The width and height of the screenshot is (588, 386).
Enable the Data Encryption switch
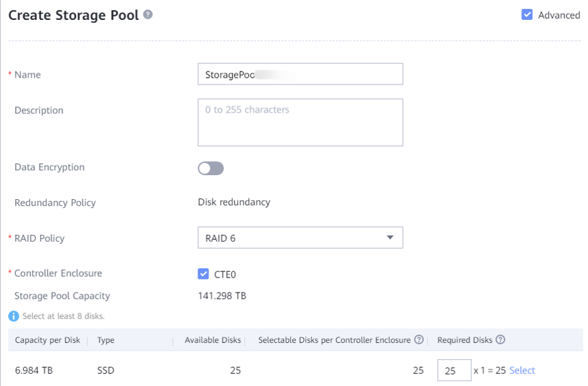(x=211, y=168)
